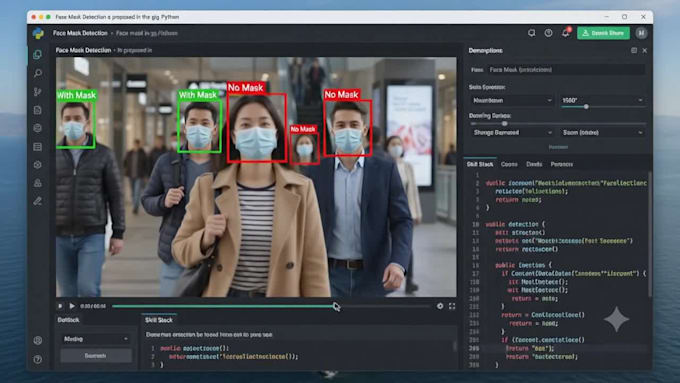
Task: Enter fullscreen for the video preview
Action: click(x=452, y=306)
